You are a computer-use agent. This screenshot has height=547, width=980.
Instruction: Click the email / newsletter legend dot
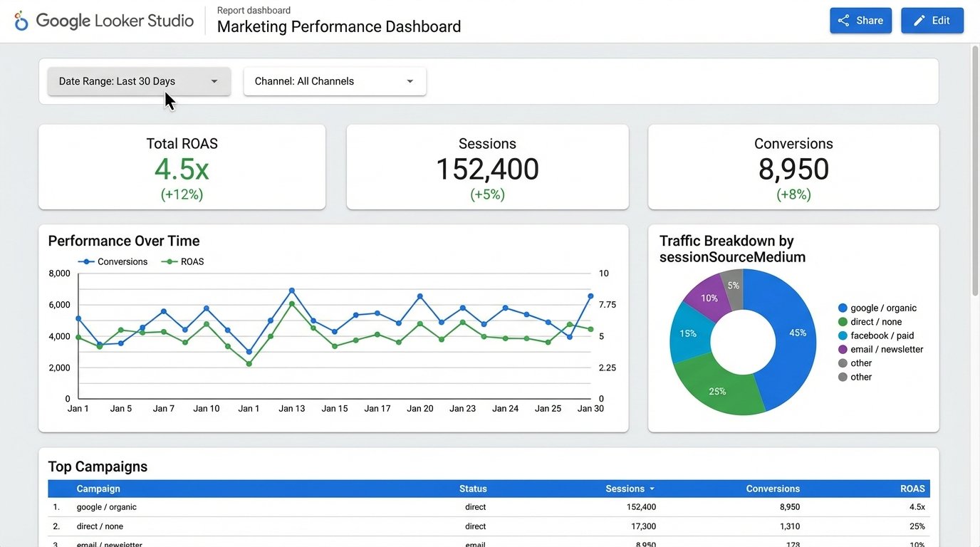[843, 349]
